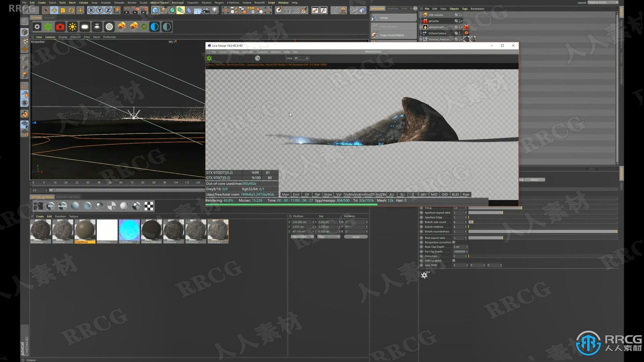Open X-Particles menu in main menu bar

tap(233, 2)
